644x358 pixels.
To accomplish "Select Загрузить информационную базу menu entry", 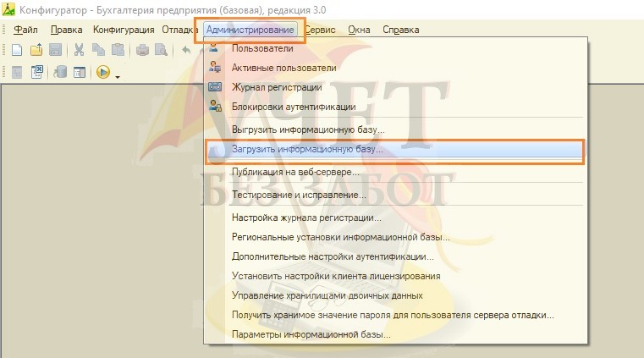I will click(307, 148).
